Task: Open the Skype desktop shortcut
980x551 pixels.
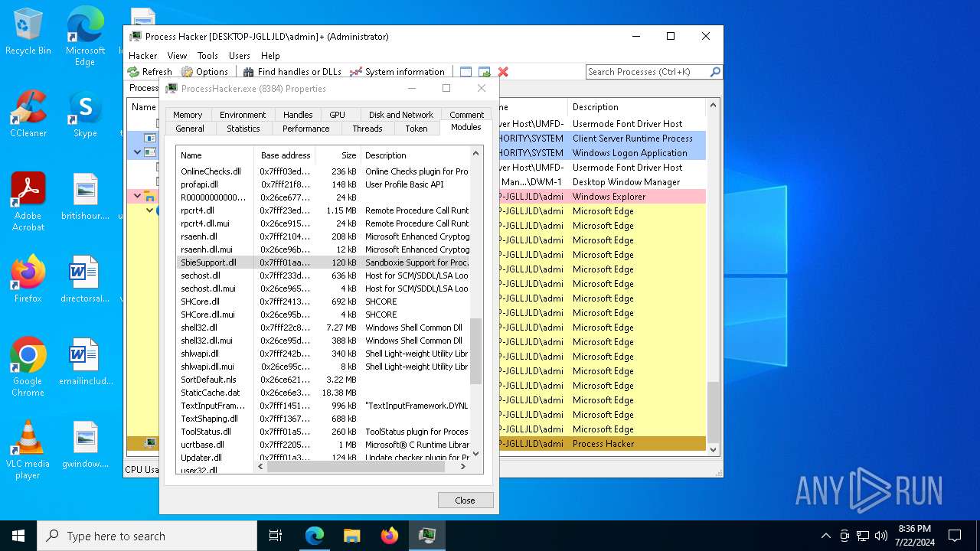Action: point(85,114)
